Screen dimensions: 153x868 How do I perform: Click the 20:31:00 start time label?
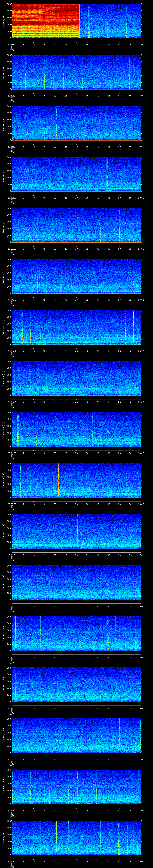point(12,810)
